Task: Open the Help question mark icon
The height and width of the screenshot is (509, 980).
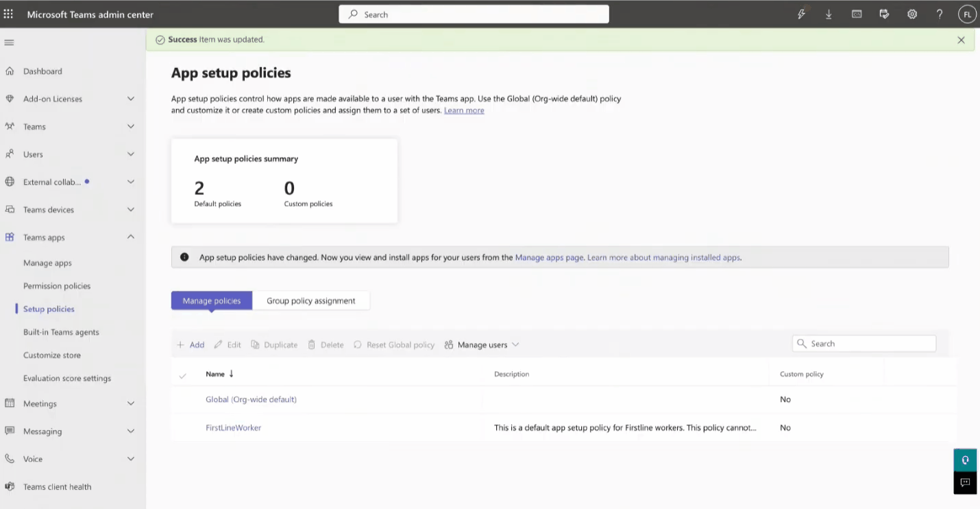Action: pyautogui.click(x=940, y=14)
